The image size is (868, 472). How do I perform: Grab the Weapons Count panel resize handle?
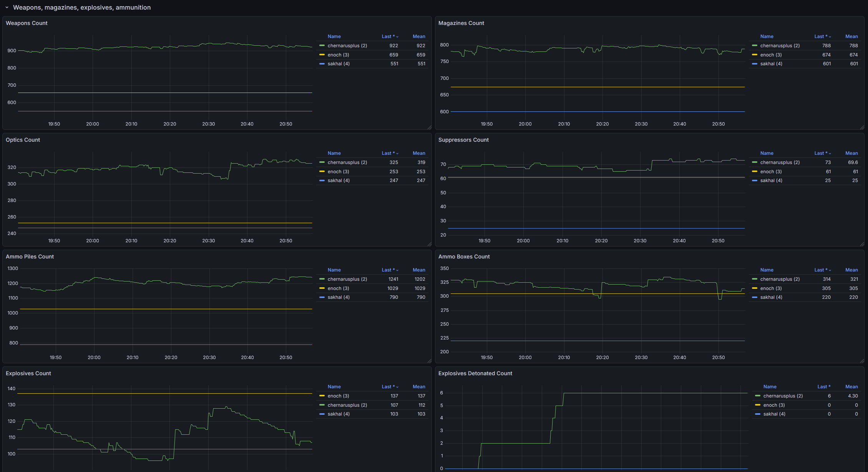[x=429, y=128]
